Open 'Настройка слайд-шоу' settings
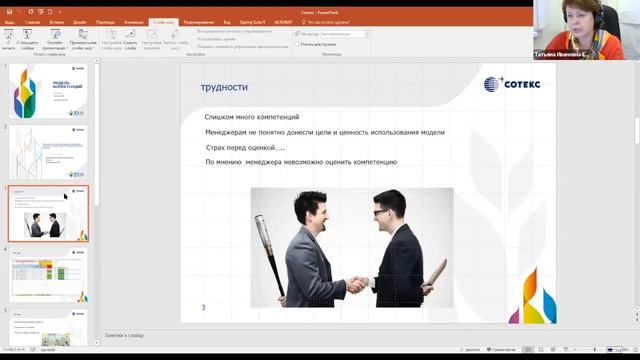 (111, 40)
